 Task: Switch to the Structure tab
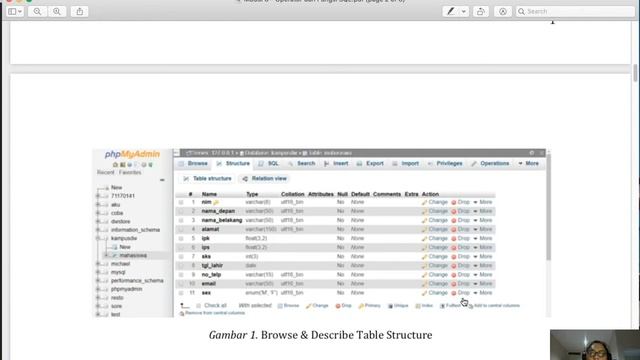[233, 163]
